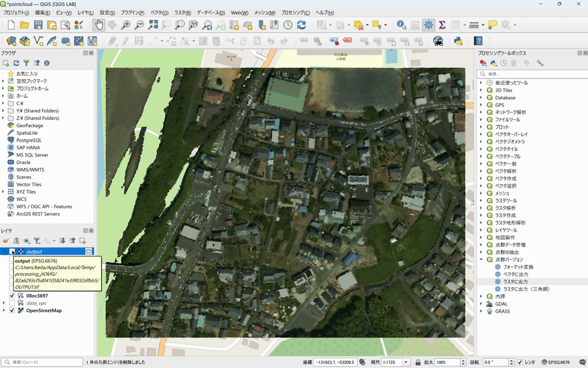The height and width of the screenshot is (368, 588).
Task: Activate the Zoom In magnifier tool
Action: [x=126, y=25]
